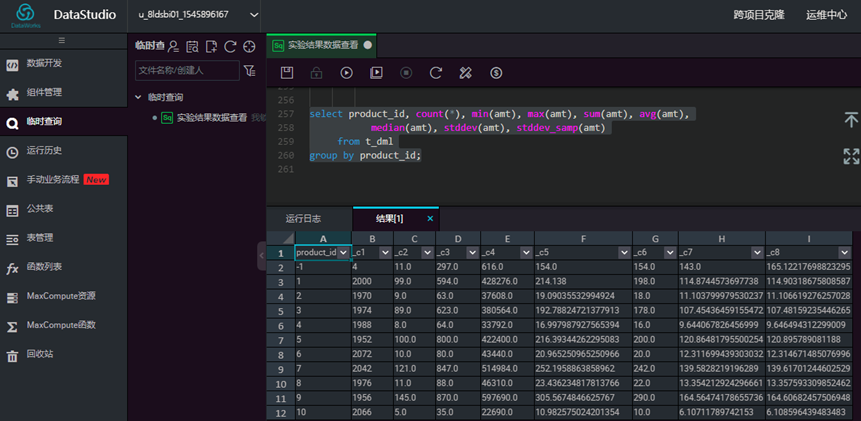Click line number 261 in the editor
The height and width of the screenshot is (421, 861).
(286, 169)
